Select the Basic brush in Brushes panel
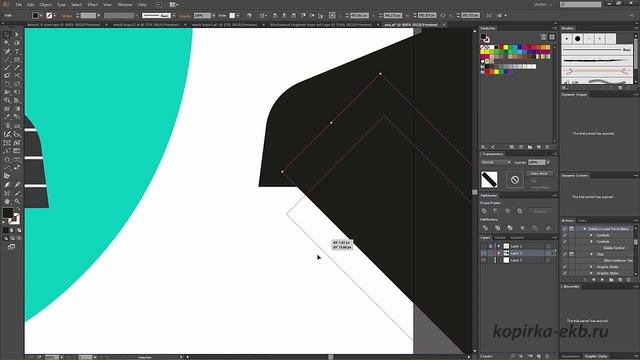The image size is (640, 360). [x=597, y=50]
